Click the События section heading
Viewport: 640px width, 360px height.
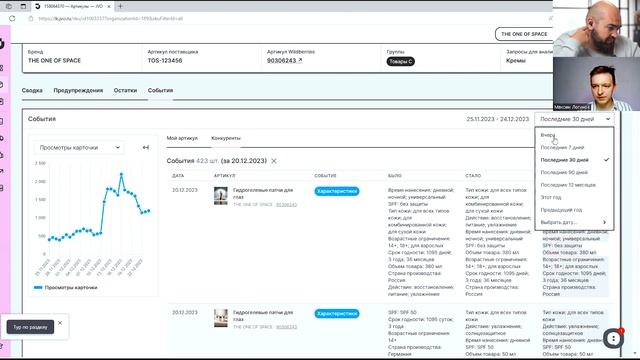(x=42, y=119)
